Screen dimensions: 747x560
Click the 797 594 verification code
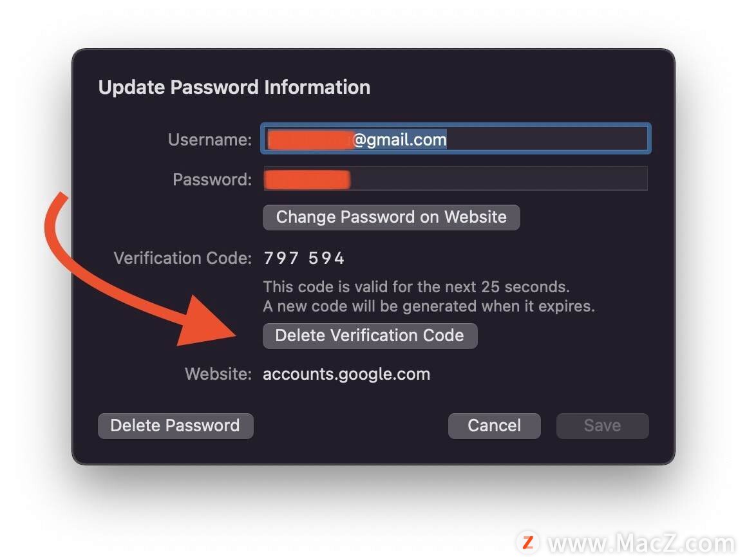pos(304,258)
